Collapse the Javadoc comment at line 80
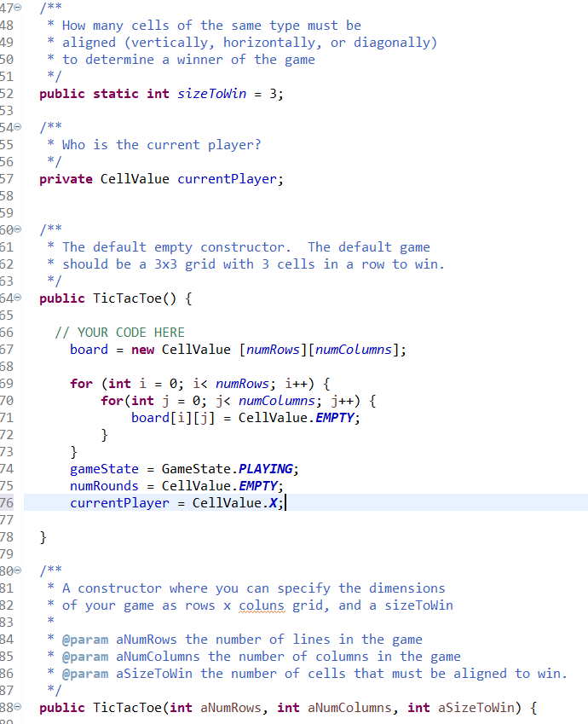The image size is (588, 724). (x=18, y=571)
